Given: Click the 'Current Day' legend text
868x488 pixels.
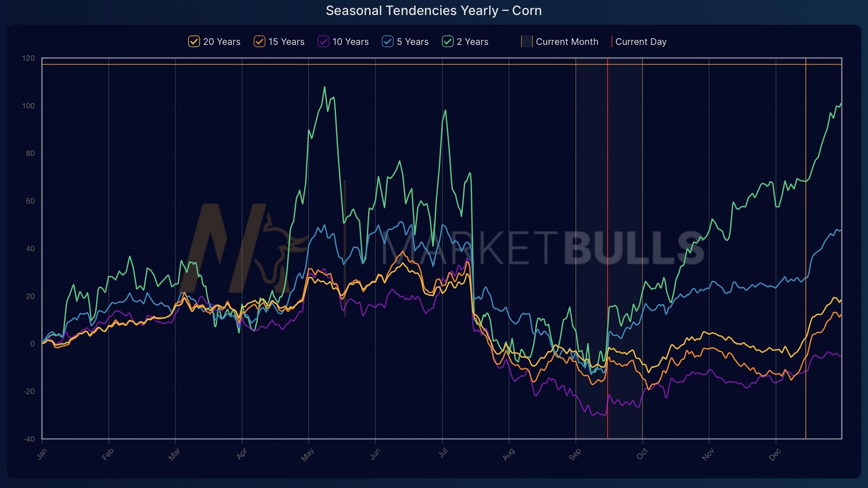Looking at the screenshot, I should [641, 42].
